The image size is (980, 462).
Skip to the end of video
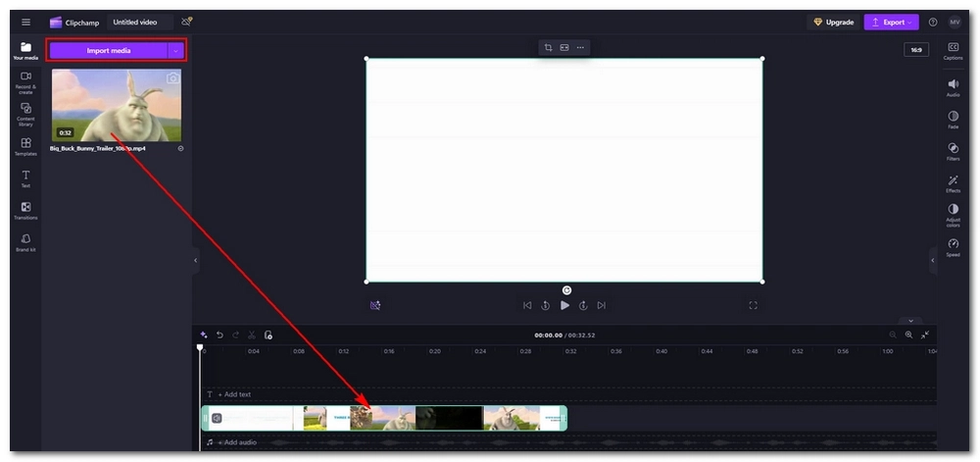602,305
